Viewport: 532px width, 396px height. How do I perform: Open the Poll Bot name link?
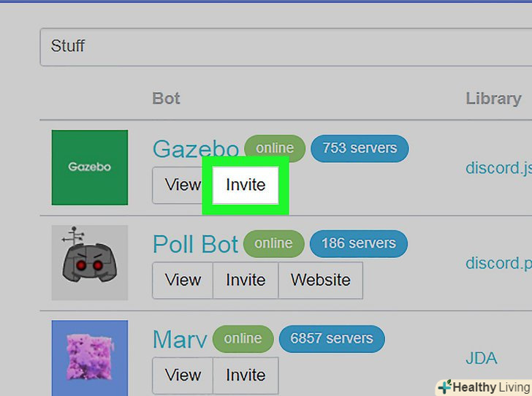coord(195,244)
